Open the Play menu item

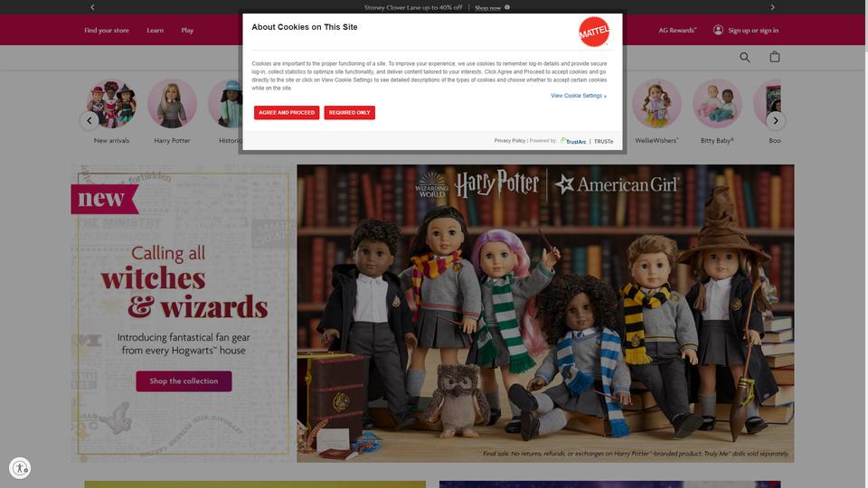click(x=187, y=31)
